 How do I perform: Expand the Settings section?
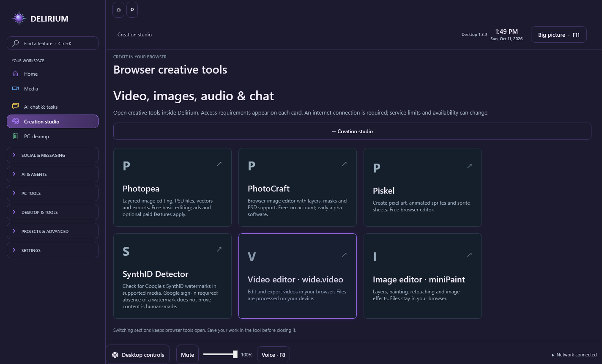52,250
